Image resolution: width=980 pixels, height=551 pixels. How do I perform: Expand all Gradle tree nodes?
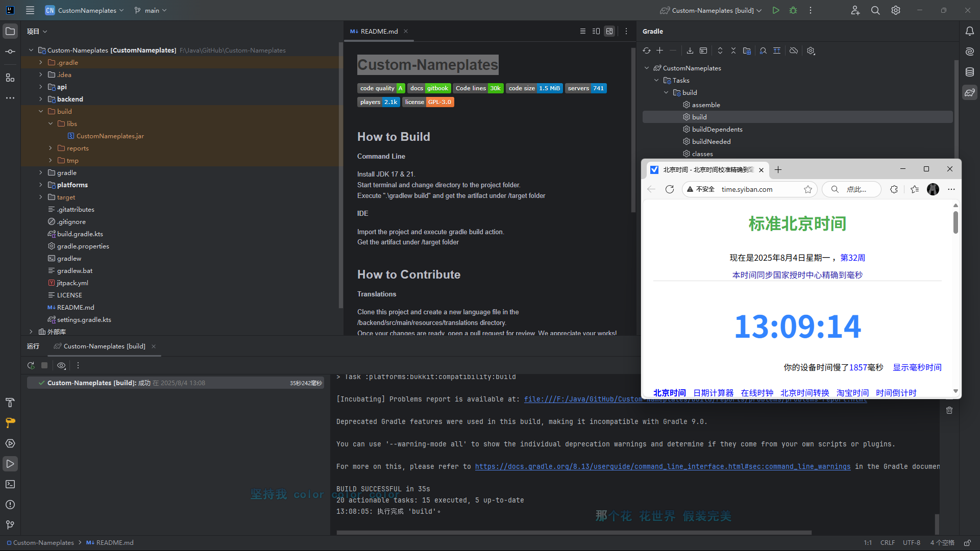click(720, 51)
